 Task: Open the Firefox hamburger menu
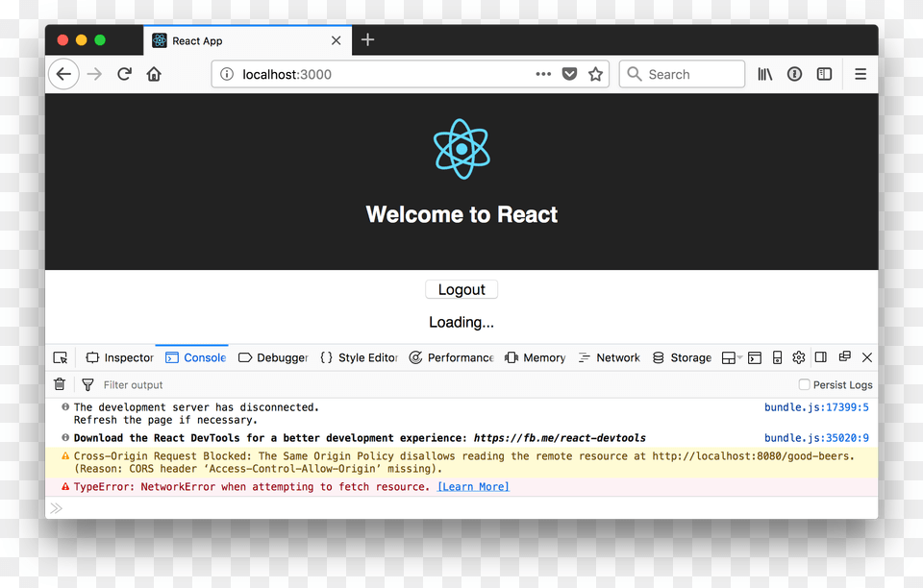click(x=860, y=74)
